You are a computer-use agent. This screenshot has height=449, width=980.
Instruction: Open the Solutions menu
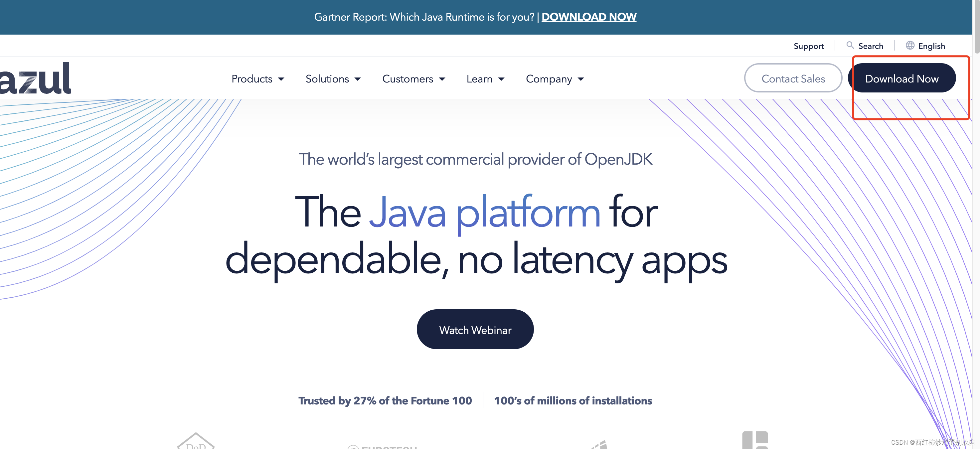(333, 79)
